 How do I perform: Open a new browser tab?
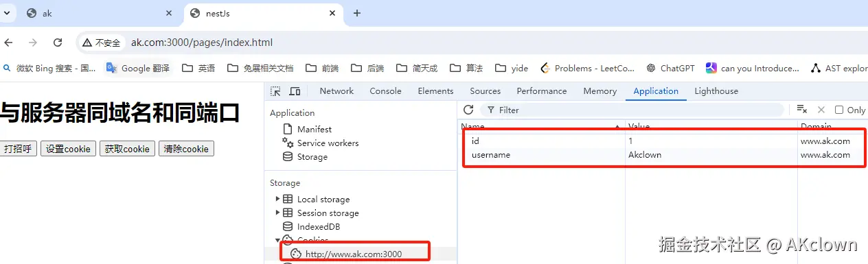tap(356, 13)
